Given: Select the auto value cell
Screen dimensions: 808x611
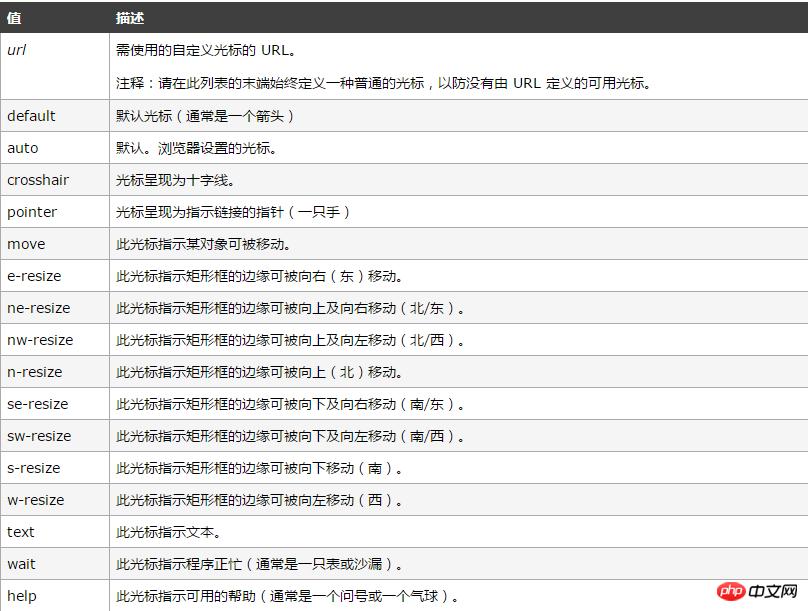Looking at the screenshot, I should pyautogui.click(x=25, y=147).
